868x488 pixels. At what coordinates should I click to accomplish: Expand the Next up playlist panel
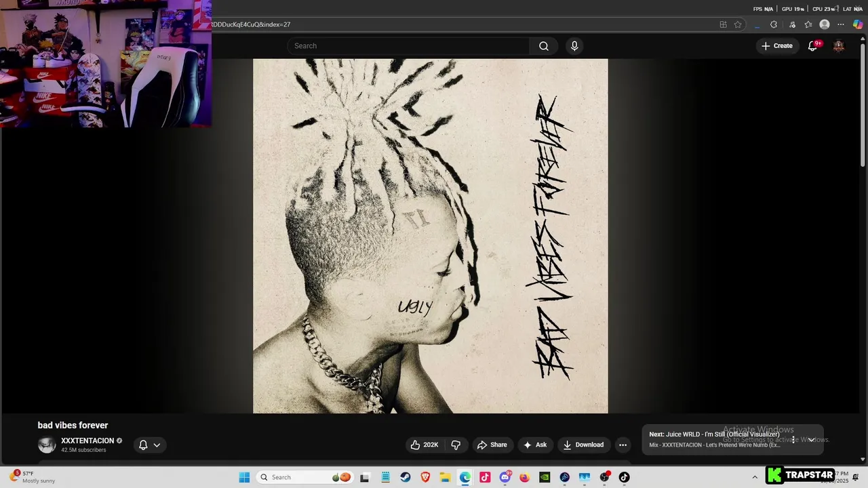[x=811, y=439]
